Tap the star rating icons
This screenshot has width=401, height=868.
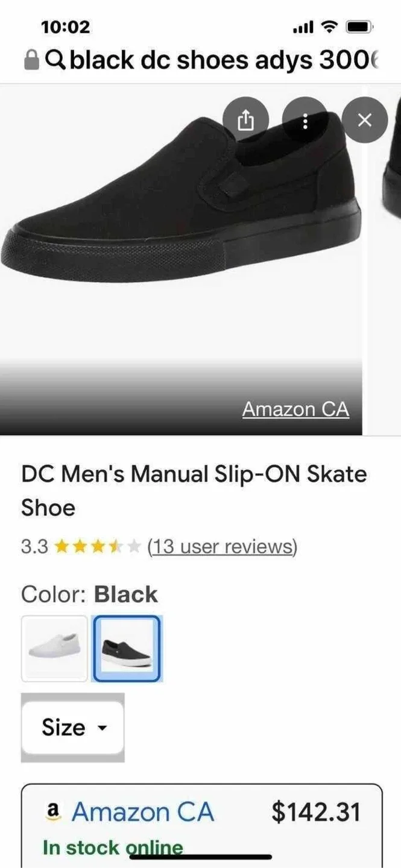pos(97,547)
